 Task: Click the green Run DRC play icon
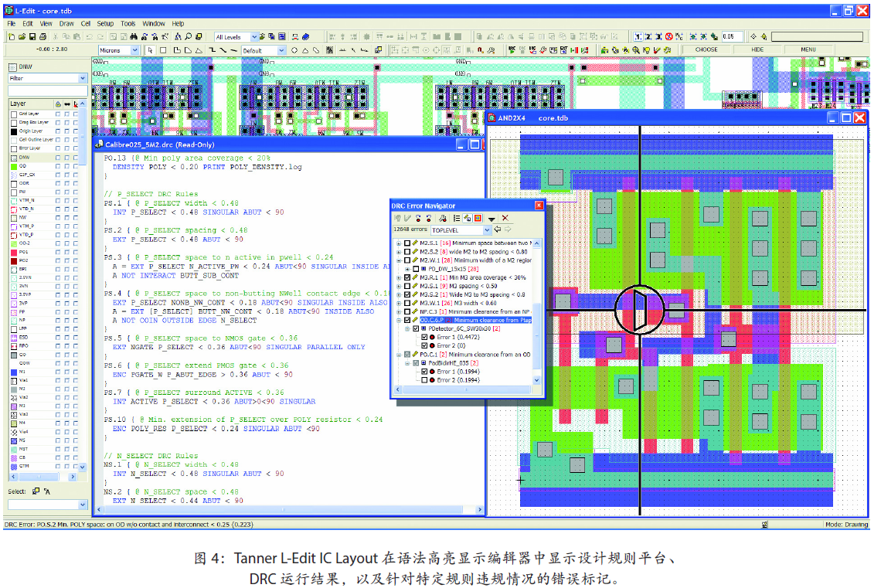512,50
